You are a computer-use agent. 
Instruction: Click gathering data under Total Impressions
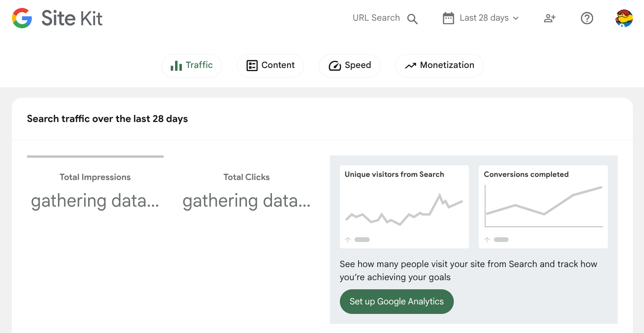[95, 201]
